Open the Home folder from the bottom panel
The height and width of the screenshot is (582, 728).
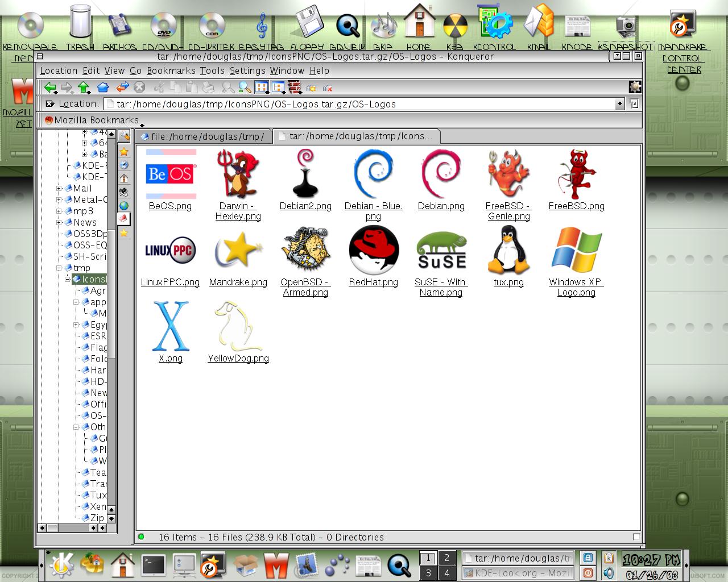[122, 565]
